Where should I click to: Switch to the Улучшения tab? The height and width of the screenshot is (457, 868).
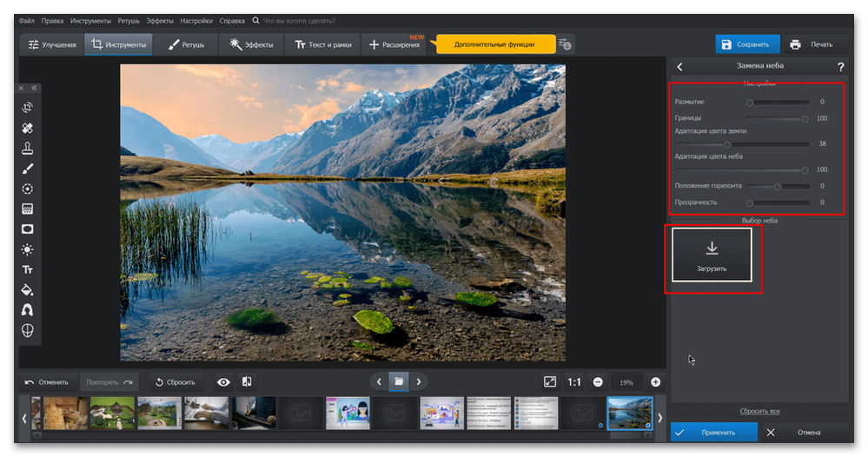[x=52, y=44]
